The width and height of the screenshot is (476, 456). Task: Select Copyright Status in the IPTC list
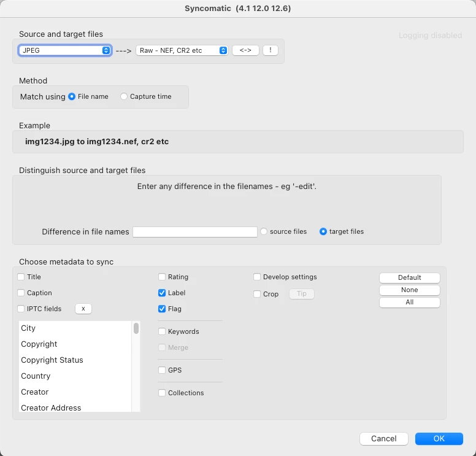pyautogui.click(x=75, y=360)
